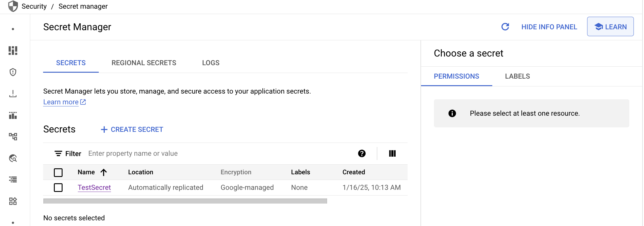Click the Create Secret button
The height and width of the screenshot is (226, 644).
132,129
